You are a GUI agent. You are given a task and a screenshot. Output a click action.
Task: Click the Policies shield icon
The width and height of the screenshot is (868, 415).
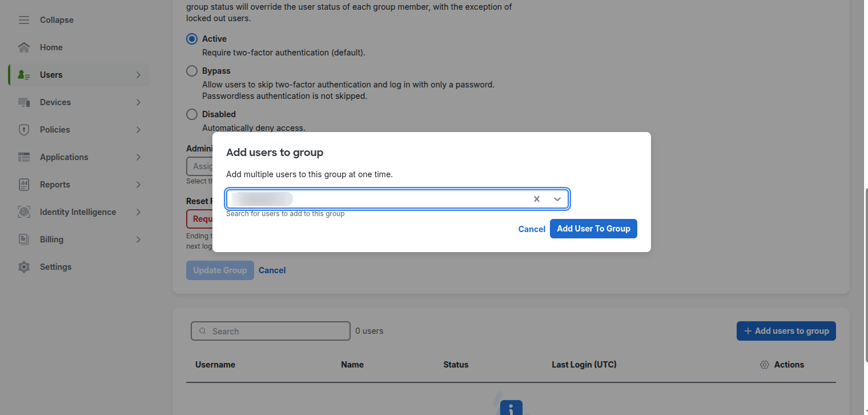[23, 130]
